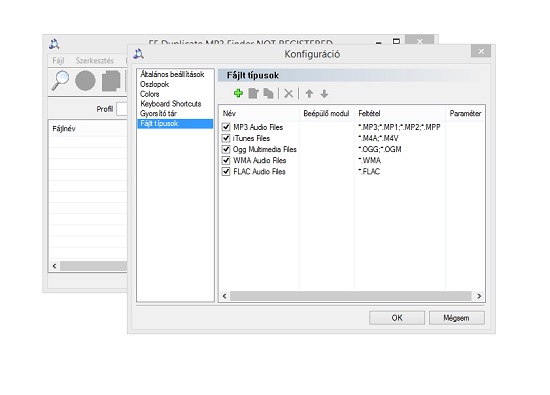Click the move up arrow icon

(309, 93)
